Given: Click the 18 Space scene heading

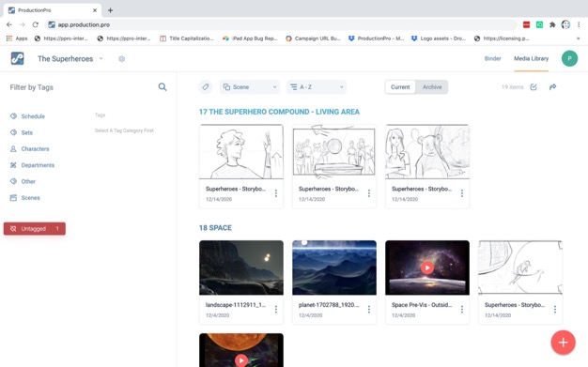Looking at the screenshot, I should pos(215,227).
